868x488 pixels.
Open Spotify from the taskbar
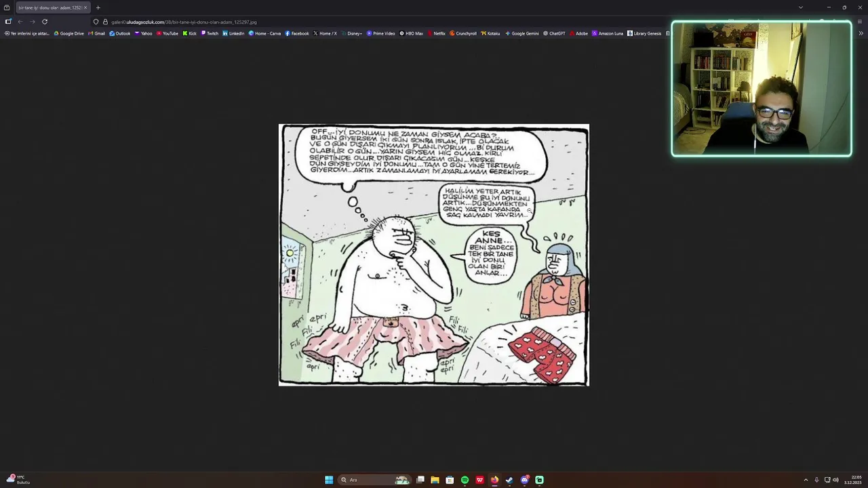(x=465, y=480)
